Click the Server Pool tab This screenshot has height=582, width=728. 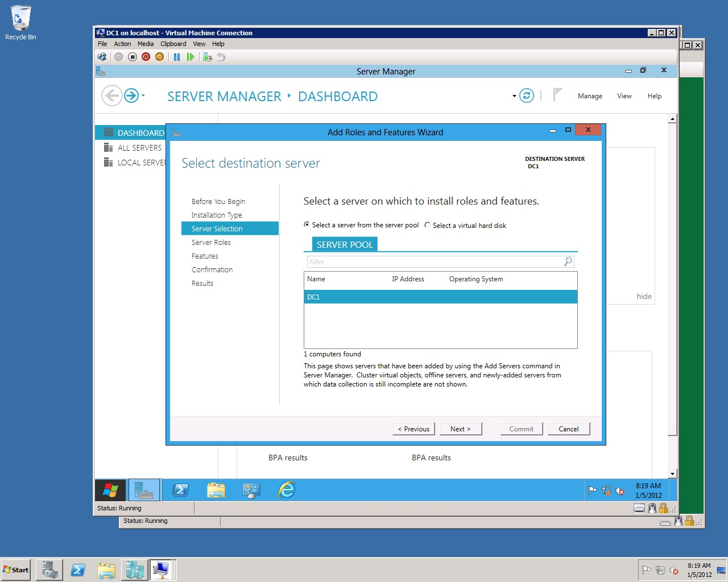coord(345,244)
